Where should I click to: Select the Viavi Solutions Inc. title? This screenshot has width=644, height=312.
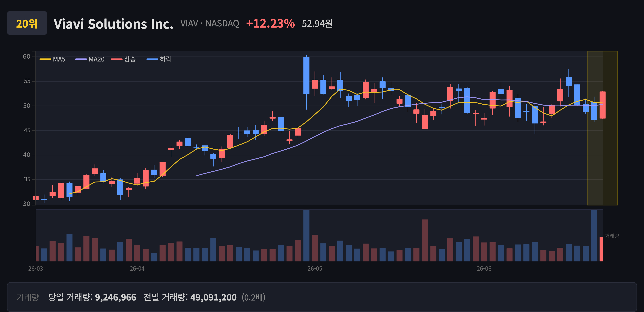tap(113, 24)
